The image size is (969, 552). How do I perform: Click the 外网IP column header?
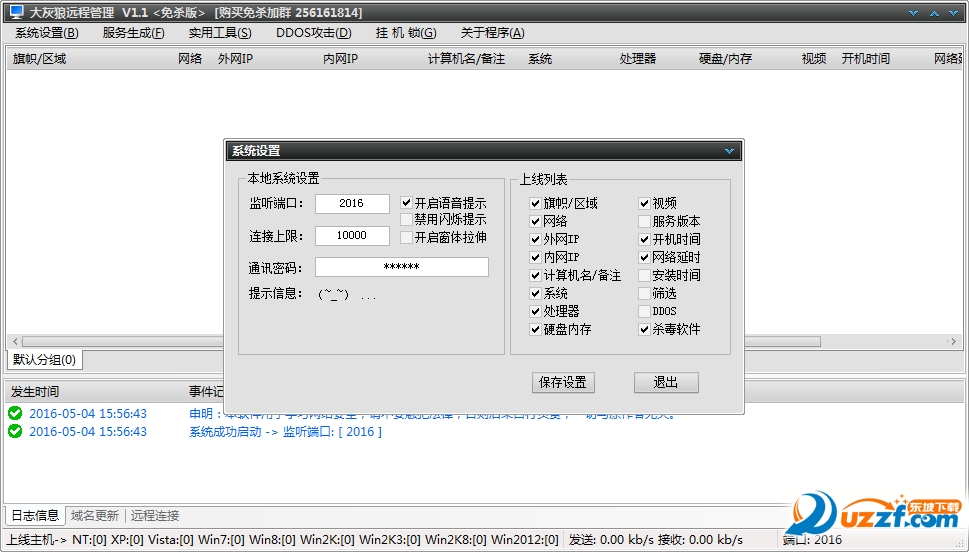click(x=235, y=59)
